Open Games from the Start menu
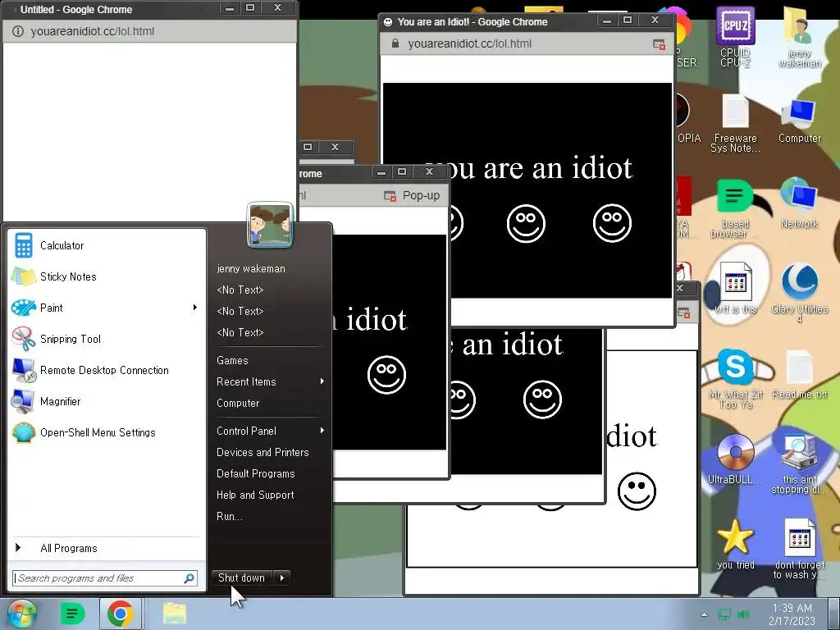Screen dimensions: 840x630 tap(232, 360)
